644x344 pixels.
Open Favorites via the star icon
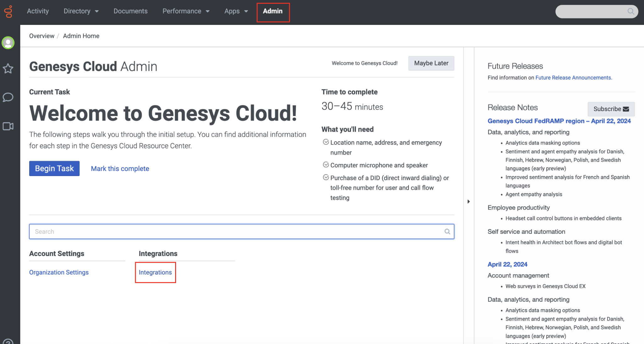(8, 68)
